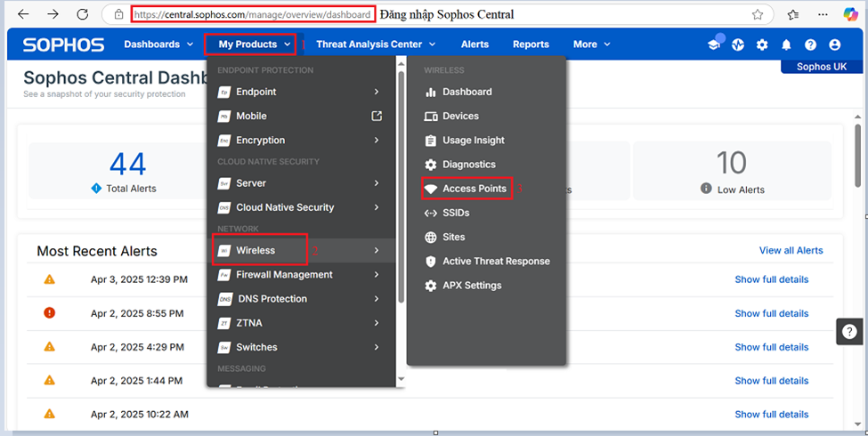
Task: Open the settings gear in Sophos header
Action: coord(762,44)
